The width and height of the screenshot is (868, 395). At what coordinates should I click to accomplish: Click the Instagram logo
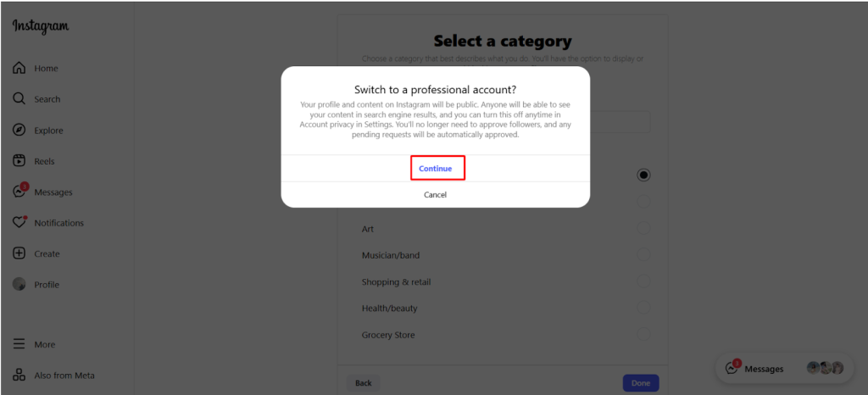(41, 27)
